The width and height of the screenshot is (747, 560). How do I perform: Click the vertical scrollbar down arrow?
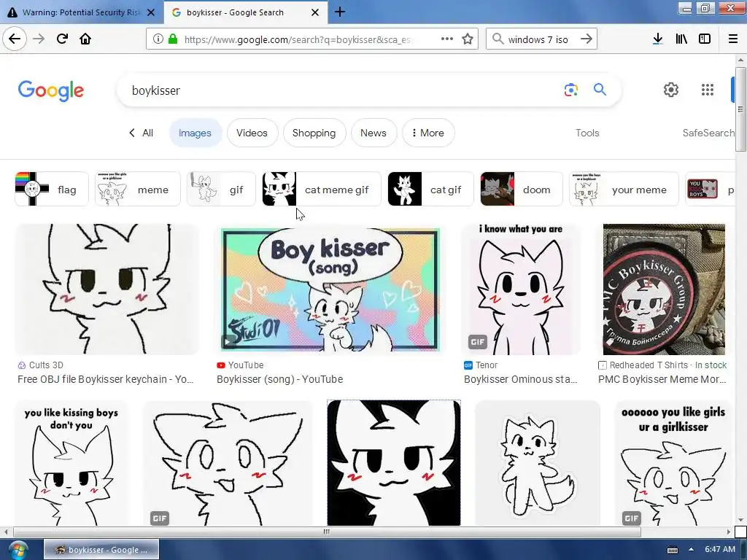coord(740,521)
